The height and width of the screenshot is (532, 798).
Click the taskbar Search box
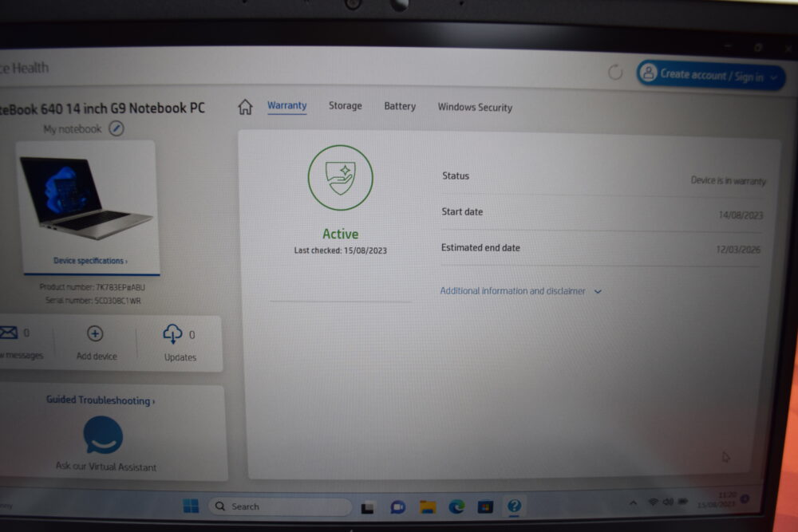(280, 506)
